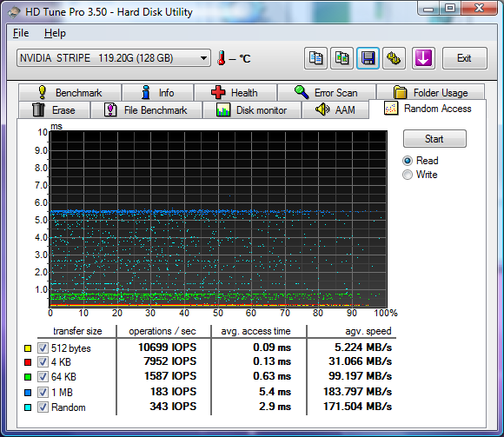The width and height of the screenshot is (504, 437).
Task: Click the Info tab's blue i icon
Action: click(146, 93)
